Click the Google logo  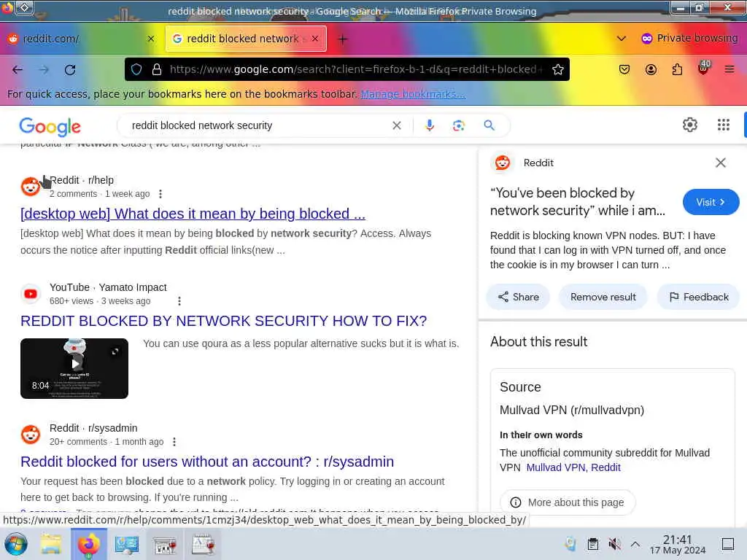point(50,127)
